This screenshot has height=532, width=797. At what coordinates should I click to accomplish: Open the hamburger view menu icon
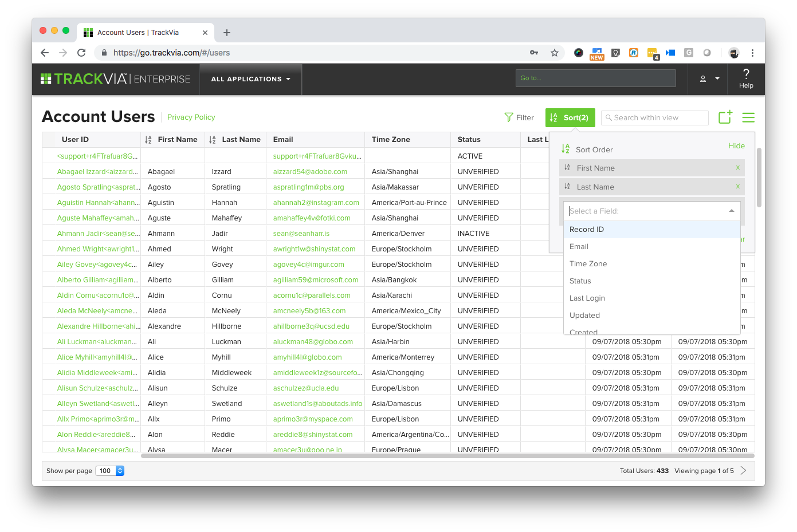[748, 117]
